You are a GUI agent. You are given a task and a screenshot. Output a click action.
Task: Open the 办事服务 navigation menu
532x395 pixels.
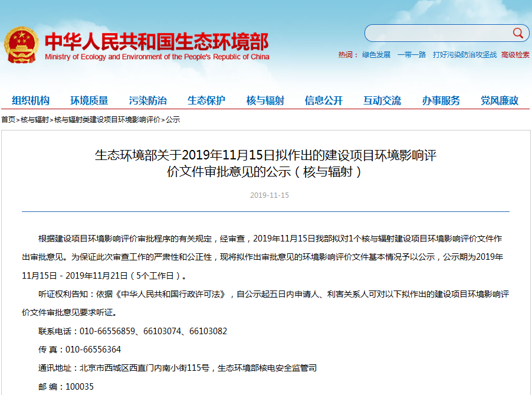pos(441,100)
